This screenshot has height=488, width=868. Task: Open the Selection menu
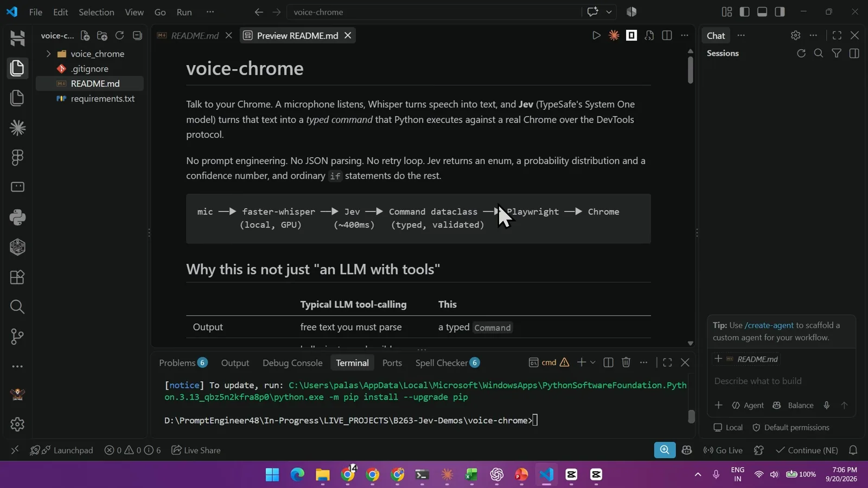(96, 12)
